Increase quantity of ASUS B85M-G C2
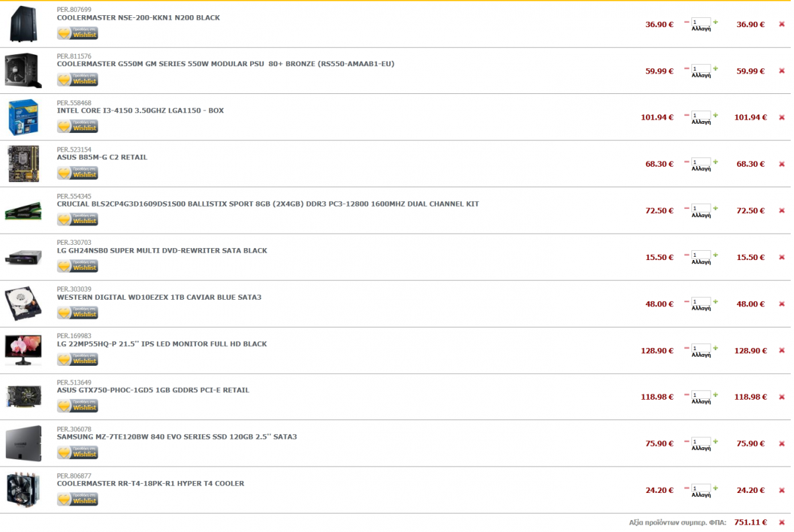This screenshot has height=532, width=794. pos(715,161)
